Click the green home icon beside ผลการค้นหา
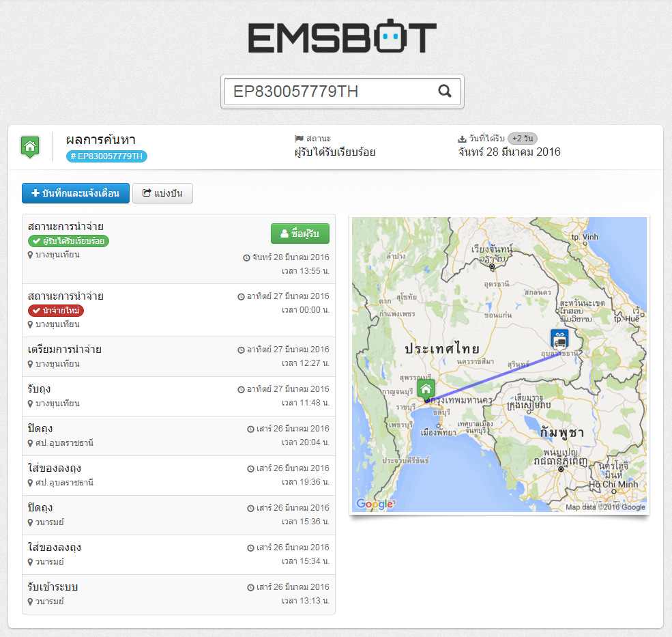 [x=30, y=147]
